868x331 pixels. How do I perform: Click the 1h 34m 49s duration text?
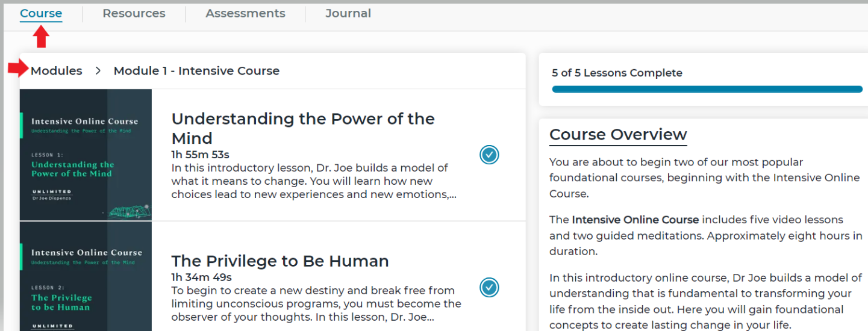pos(202,277)
